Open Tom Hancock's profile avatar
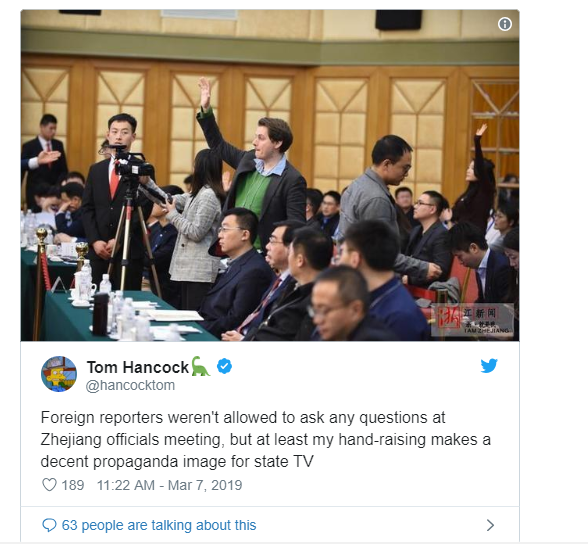Image resolution: width=588 pixels, height=544 pixels. pyautogui.click(x=59, y=374)
